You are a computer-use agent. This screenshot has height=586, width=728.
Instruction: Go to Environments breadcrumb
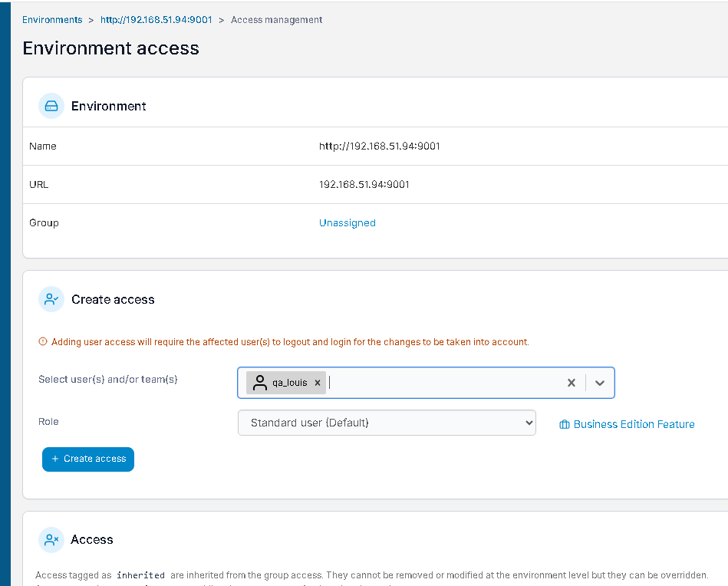tap(52, 19)
